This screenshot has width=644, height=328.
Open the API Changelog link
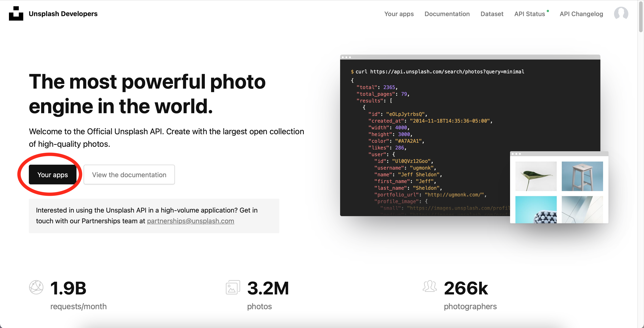pyautogui.click(x=581, y=14)
